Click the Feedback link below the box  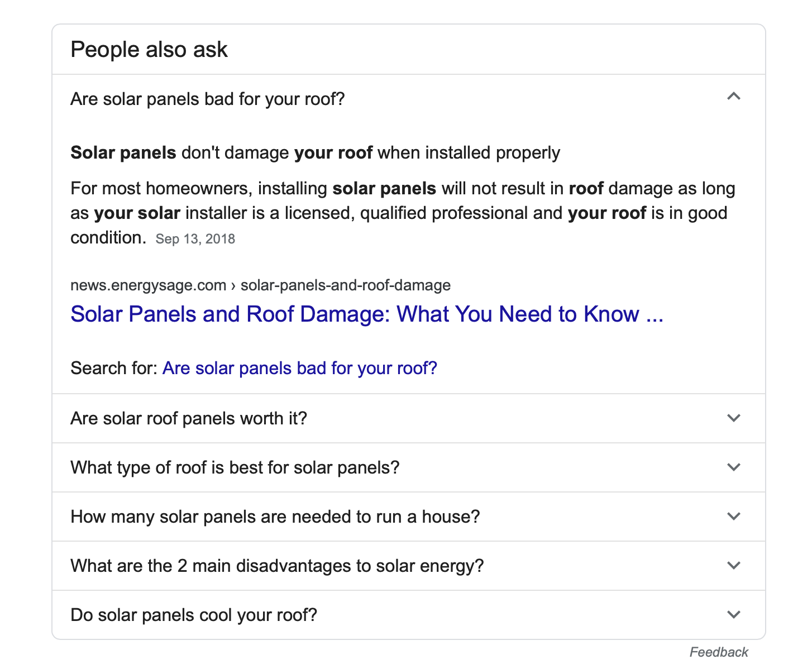click(x=719, y=652)
